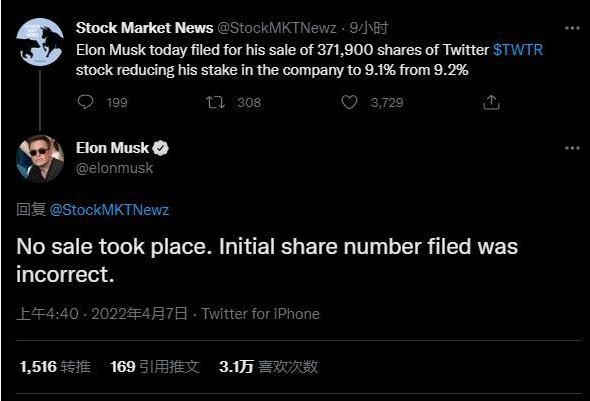View the 169 quote tweets

(x=155, y=367)
